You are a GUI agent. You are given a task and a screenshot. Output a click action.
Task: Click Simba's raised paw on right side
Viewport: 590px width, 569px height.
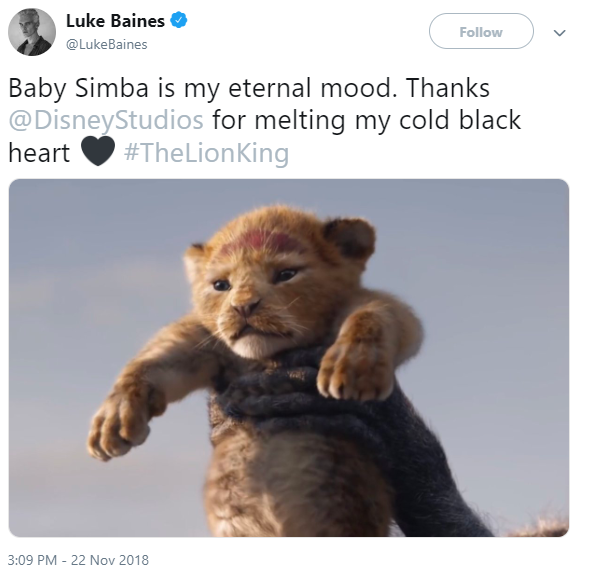point(354,361)
